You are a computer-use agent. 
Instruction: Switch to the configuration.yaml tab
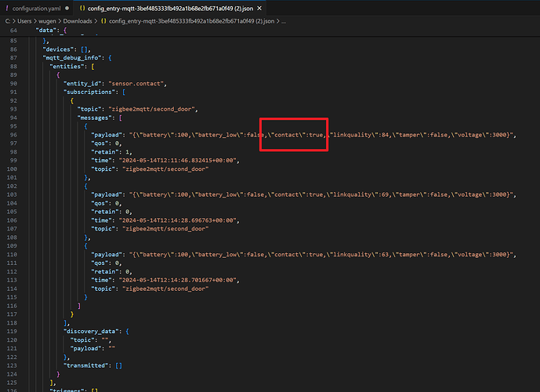coord(36,9)
